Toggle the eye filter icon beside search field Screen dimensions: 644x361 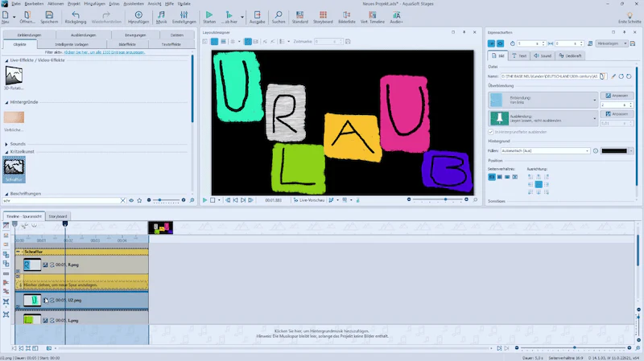(x=131, y=201)
